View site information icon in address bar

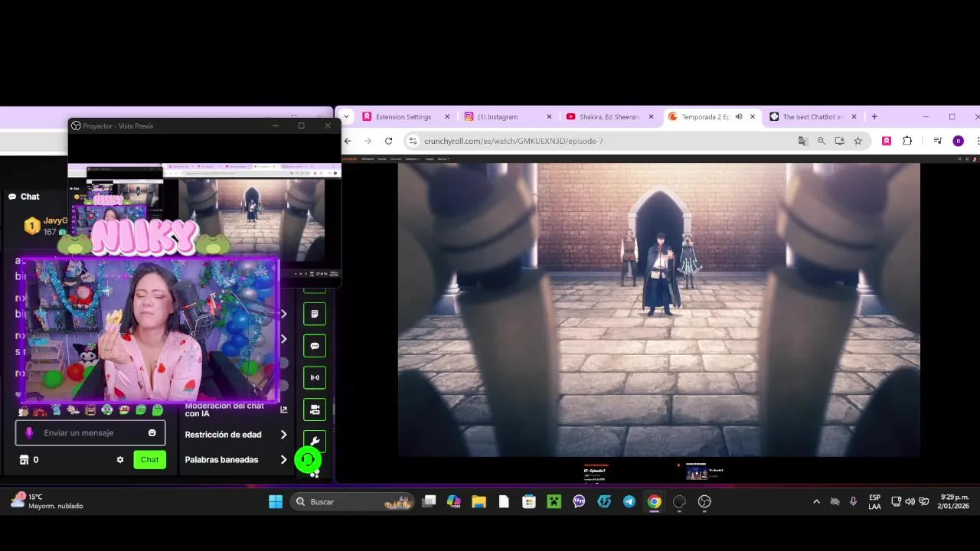[x=413, y=141]
